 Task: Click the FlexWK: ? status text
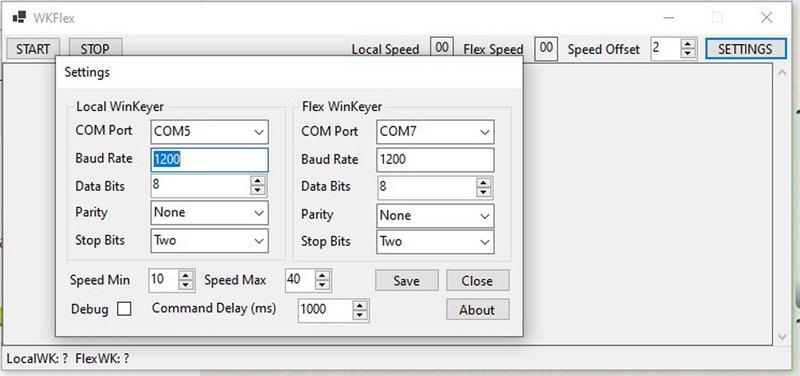pos(102,359)
